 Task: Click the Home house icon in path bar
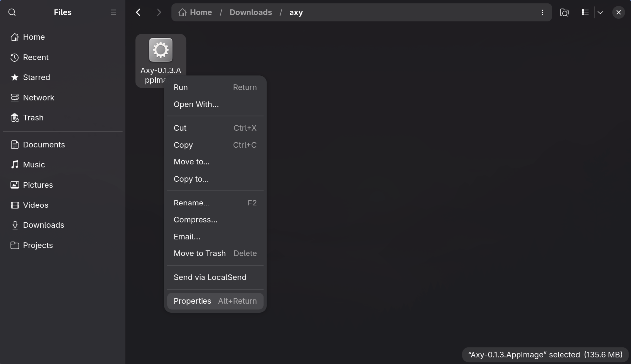tap(182, 12)
